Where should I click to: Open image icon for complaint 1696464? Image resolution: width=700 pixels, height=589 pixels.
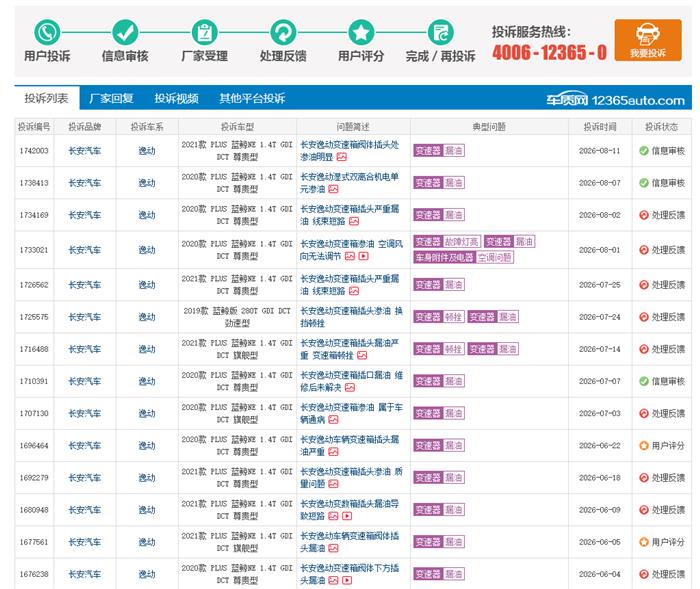[x=333, y=451]
